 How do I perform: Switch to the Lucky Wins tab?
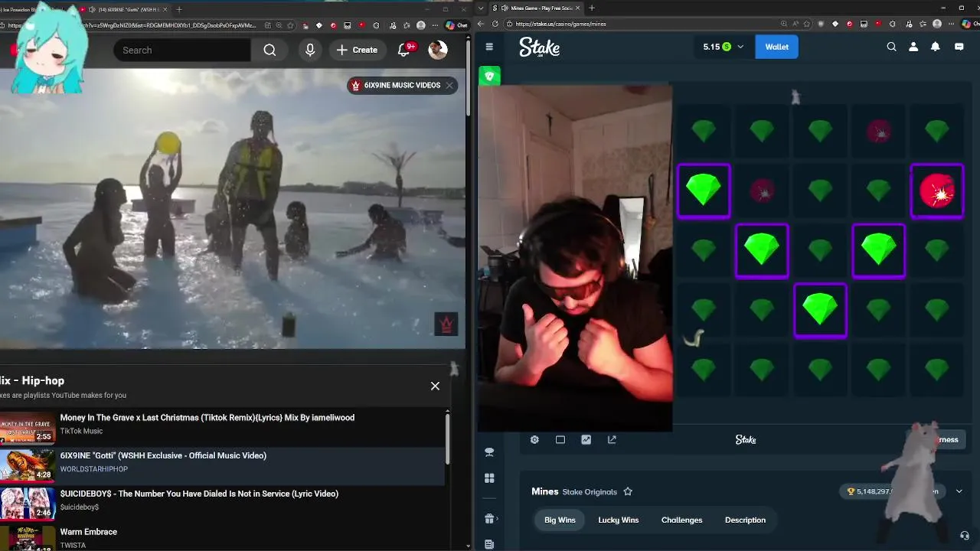coord(618,520)
